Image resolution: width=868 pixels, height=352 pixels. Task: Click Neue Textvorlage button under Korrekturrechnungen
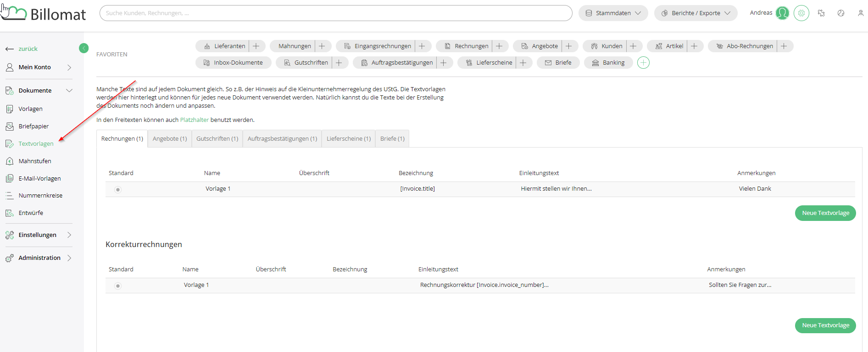(825, 325)
